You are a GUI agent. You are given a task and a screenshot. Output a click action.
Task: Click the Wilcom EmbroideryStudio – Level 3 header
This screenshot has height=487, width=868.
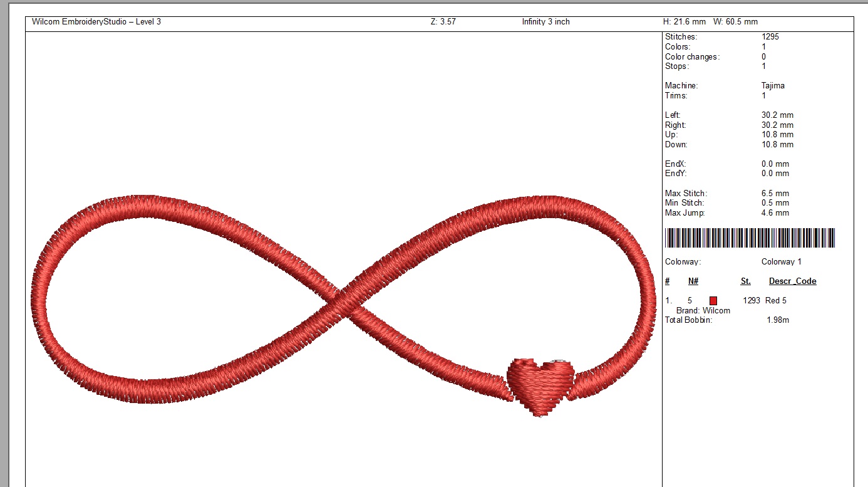[x=96, y=22]
